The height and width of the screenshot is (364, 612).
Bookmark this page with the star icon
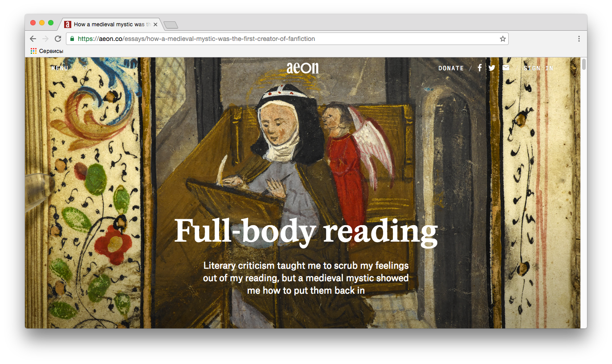(503, 39)
